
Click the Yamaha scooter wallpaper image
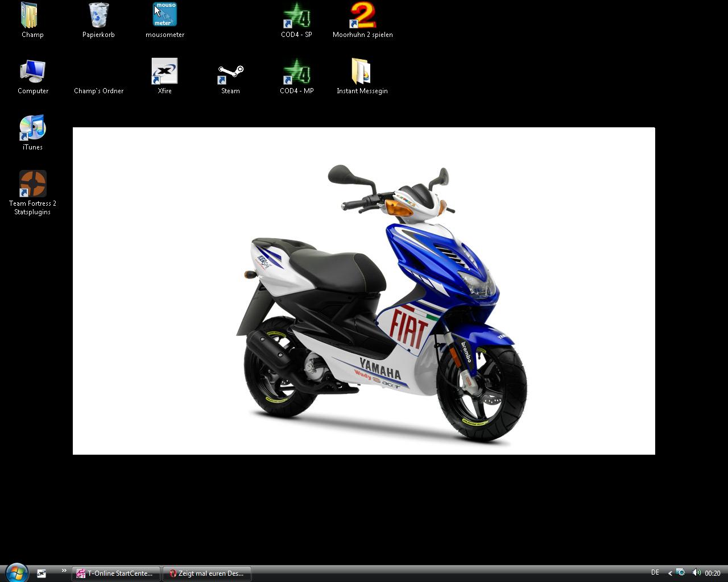click(364, 291)
